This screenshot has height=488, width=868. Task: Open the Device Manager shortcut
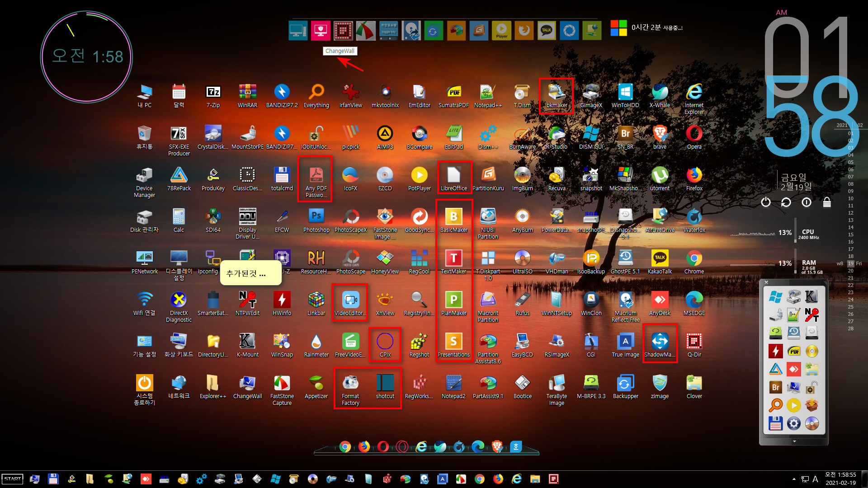[x=144, y=182]
